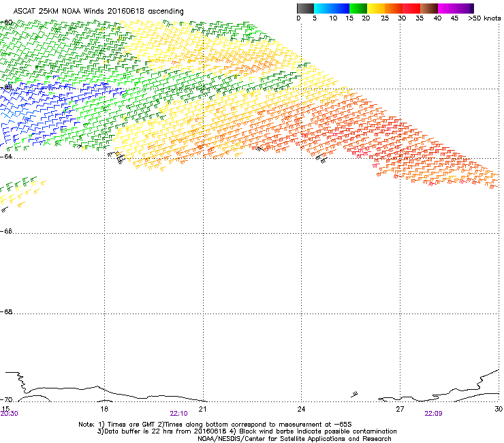
Task: Click the cyan segment of the wind speed color bar
Action: point(323,8)
